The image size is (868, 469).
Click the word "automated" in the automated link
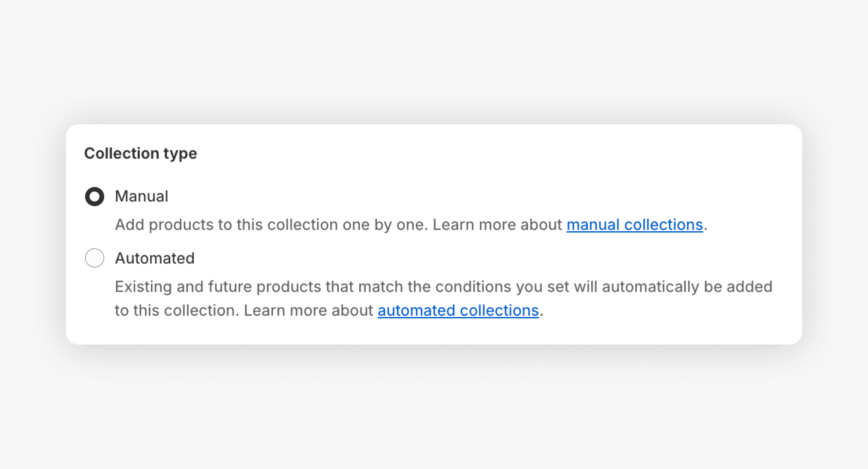click(416, 311)
